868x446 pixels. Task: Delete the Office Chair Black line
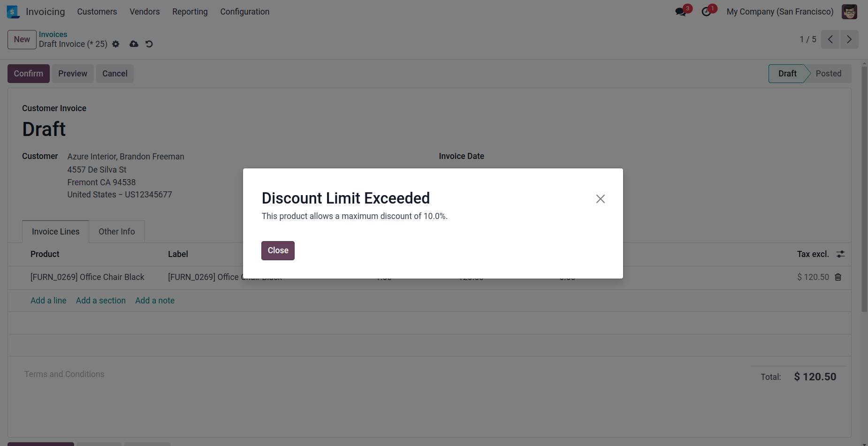[x=838, y=277]
